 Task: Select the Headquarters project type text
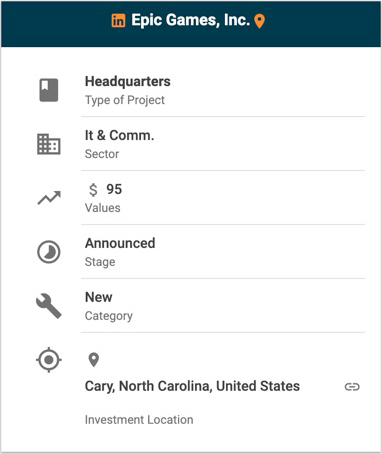pyautogui.click(x=128, y=82)
